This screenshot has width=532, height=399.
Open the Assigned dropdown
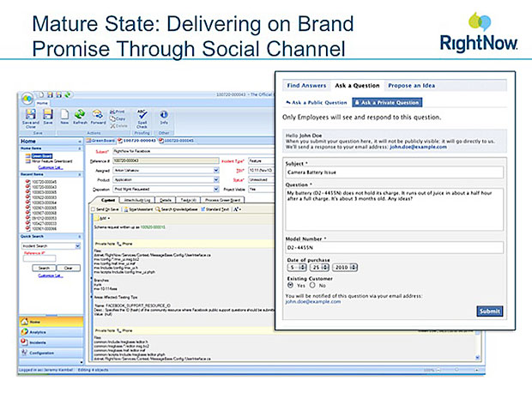(216, 170)
